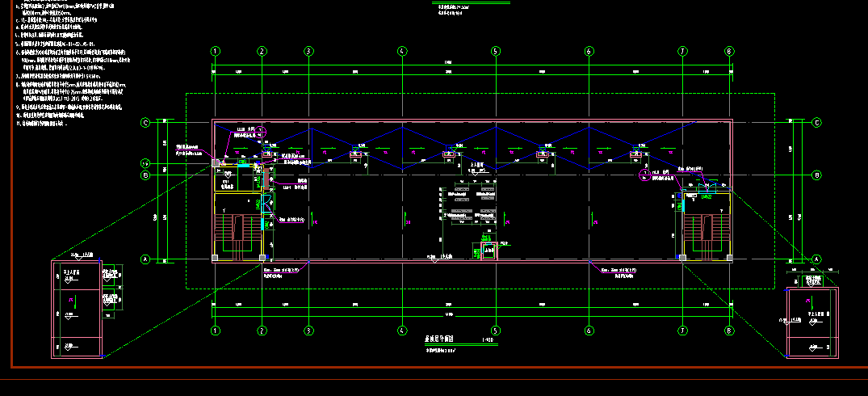Viewport: 868px width, 396px height.
Task: Pick the 1/B axis bubble on the left
Action: click(x=145, y=162)
